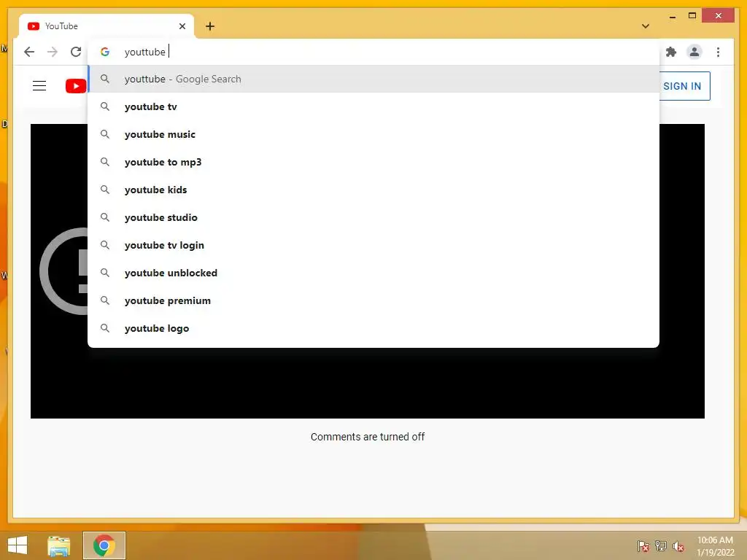The image size is (747, 560).
Task: Select the 'youtube studio' suggestion
Action: point(373,217)
